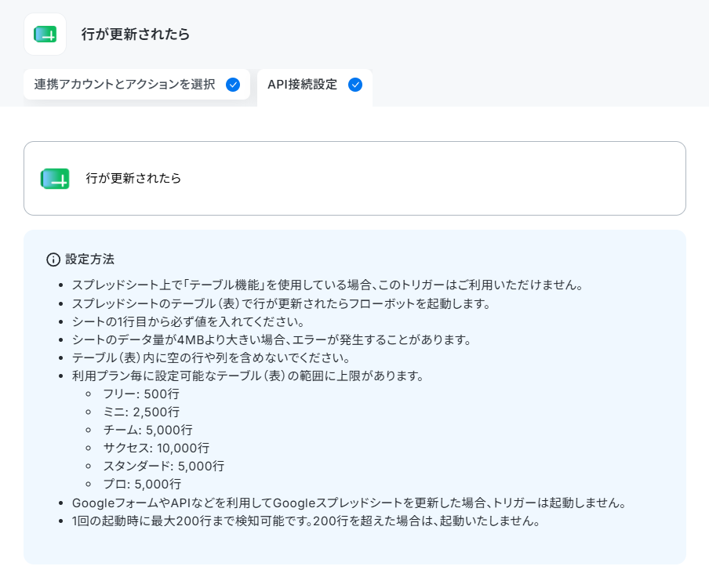
Task: Click the サクセス: 10,000行 plan entry
Action: 156,448
